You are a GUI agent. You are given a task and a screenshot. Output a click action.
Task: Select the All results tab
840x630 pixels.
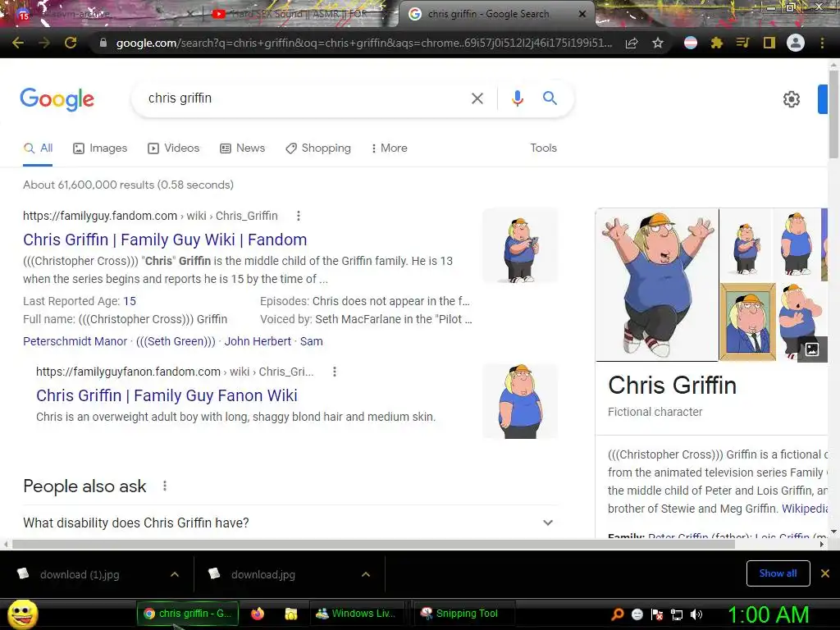click(38, 148)
